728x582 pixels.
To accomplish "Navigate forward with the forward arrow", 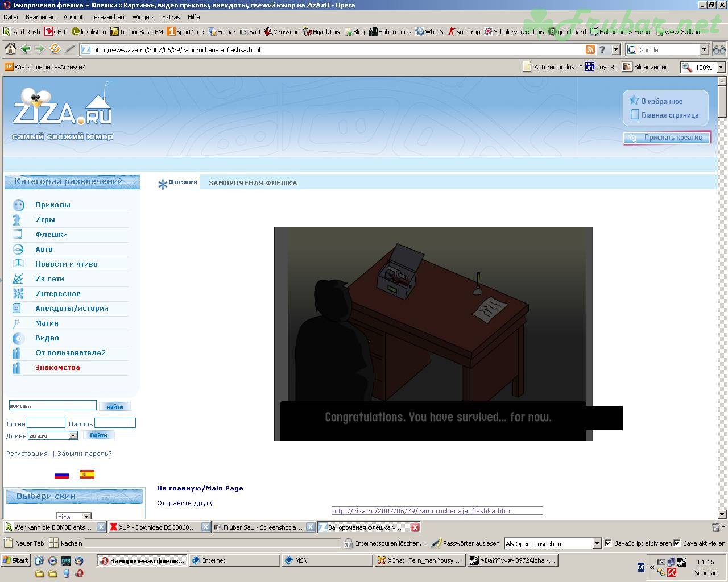I will tap(40, 49).
